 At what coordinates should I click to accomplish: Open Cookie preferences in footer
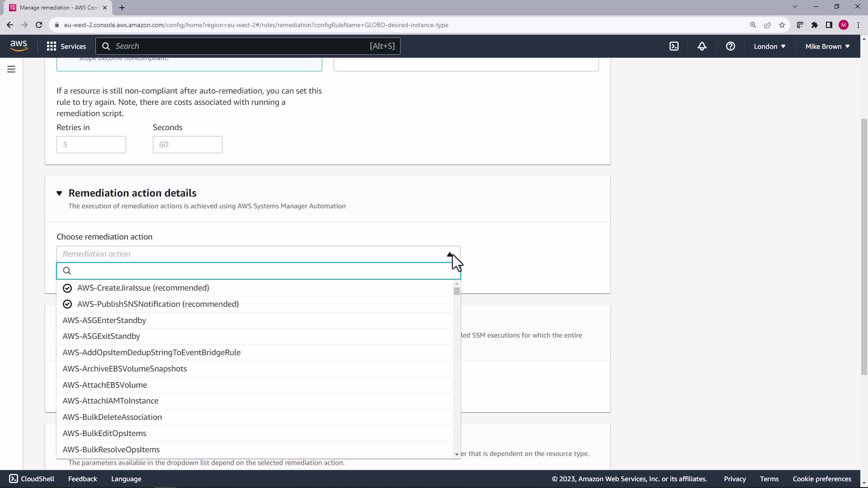click(x=821, y=479)
